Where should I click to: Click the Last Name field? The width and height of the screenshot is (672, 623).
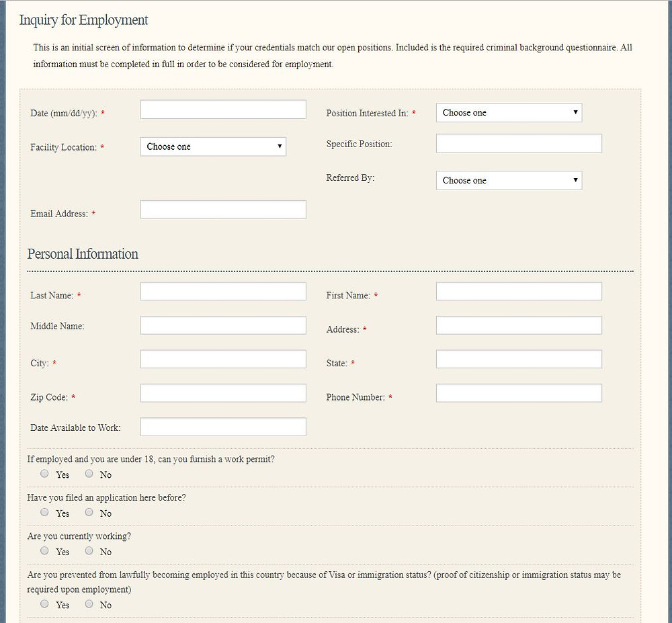(223, 291)
